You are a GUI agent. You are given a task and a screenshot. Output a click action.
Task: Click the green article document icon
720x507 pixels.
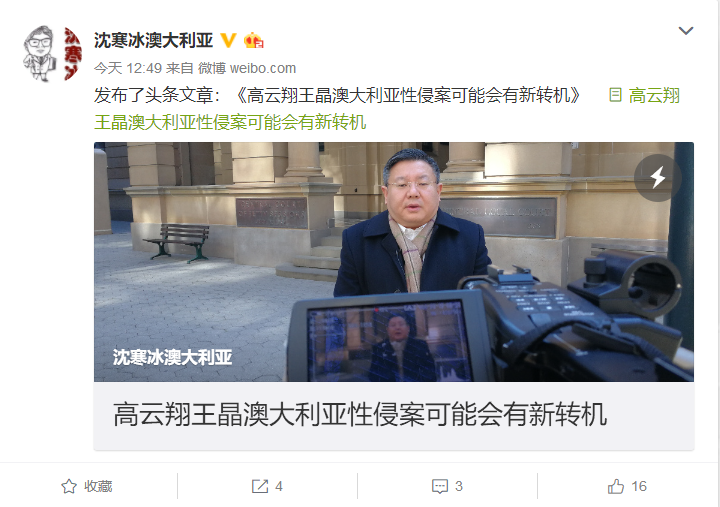click(615, 95)
